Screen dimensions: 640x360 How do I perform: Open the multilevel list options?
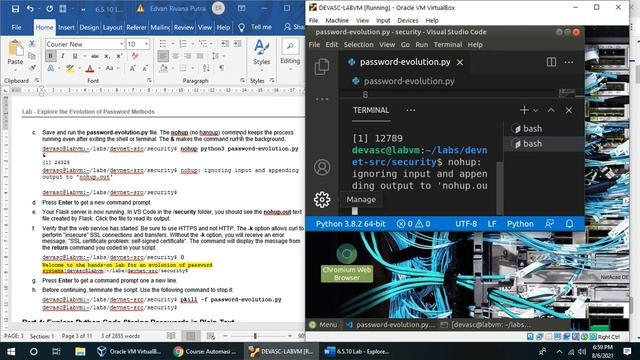(x=202, y=44)
